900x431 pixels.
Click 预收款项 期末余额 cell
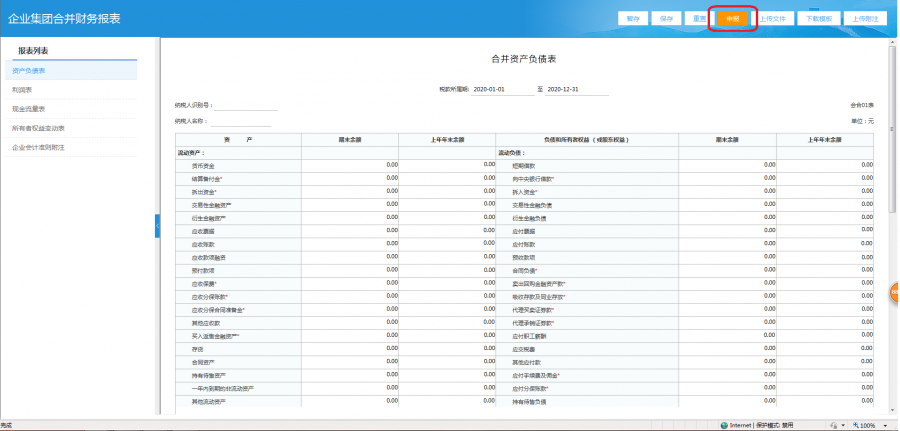(x=727, y=258)
